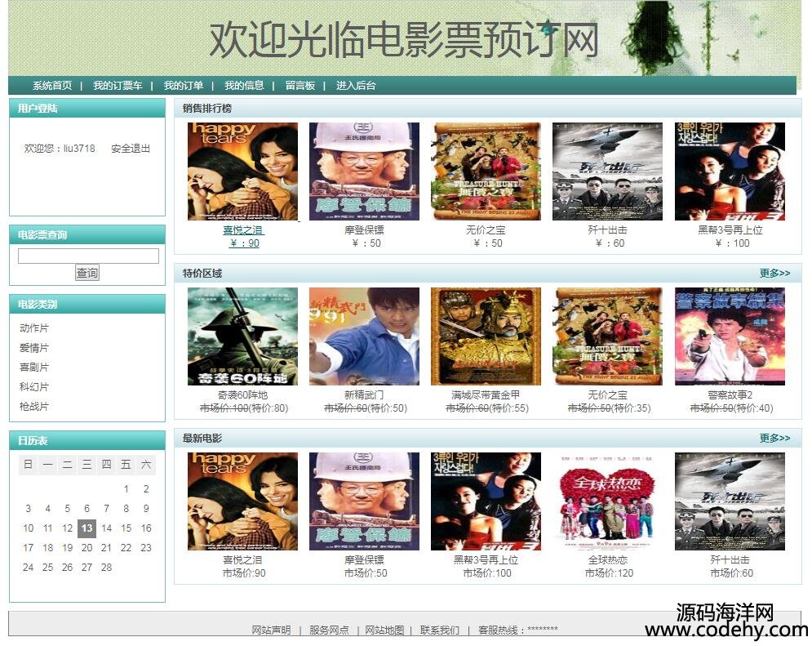The height and width of the screenshot is (646, 812).
Task: Open 奇袭60阵地 poster in 特价区域
Action: 243,336
